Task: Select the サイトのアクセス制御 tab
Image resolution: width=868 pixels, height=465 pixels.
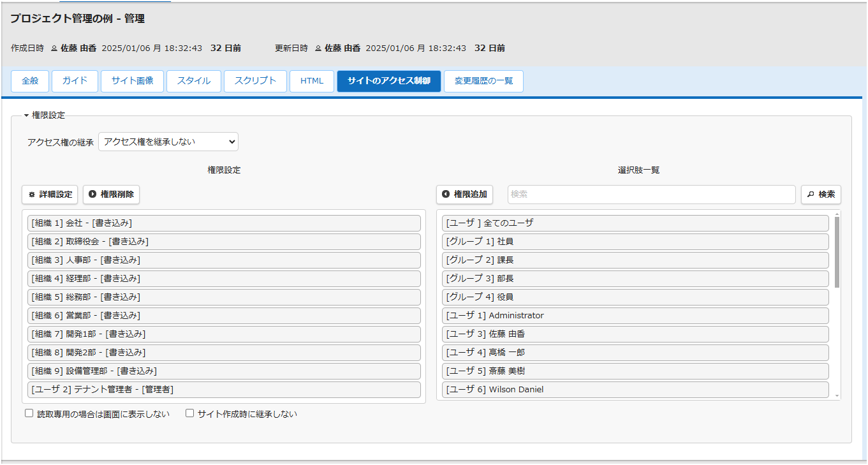Action: tap(389, 81)
